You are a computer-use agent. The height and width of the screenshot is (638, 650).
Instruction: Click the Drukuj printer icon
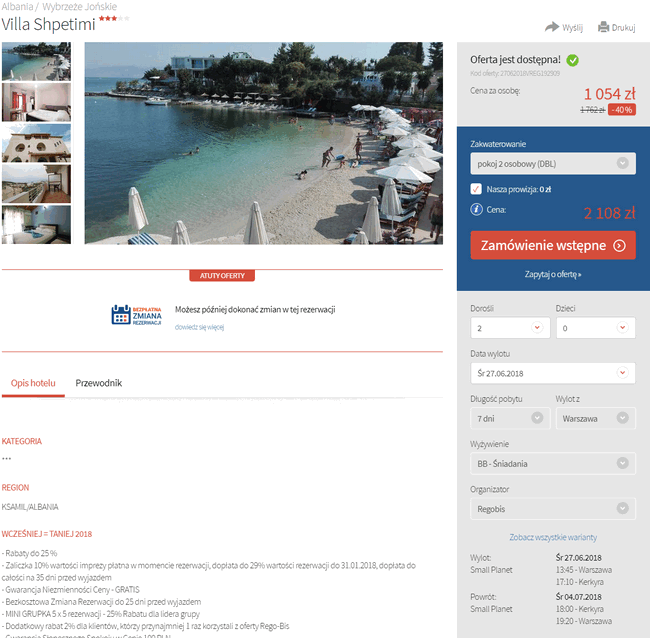(x=604, y=27)
